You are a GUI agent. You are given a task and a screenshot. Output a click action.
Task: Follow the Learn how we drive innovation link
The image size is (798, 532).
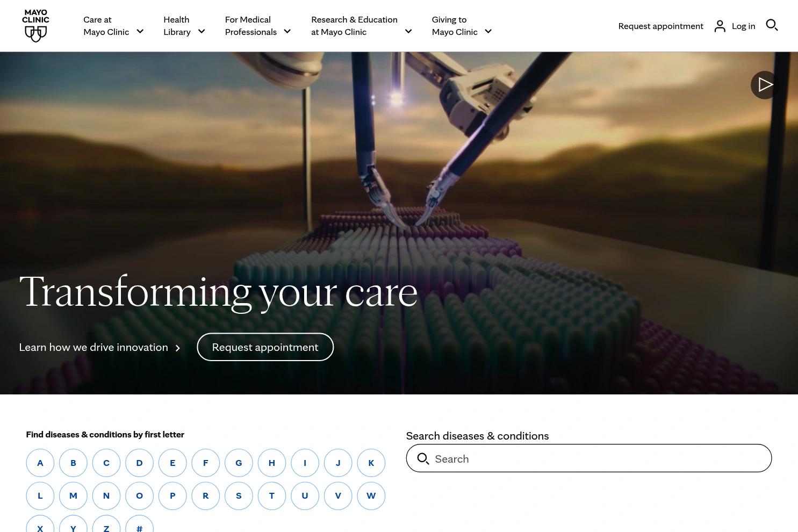(x=94, y=347)
